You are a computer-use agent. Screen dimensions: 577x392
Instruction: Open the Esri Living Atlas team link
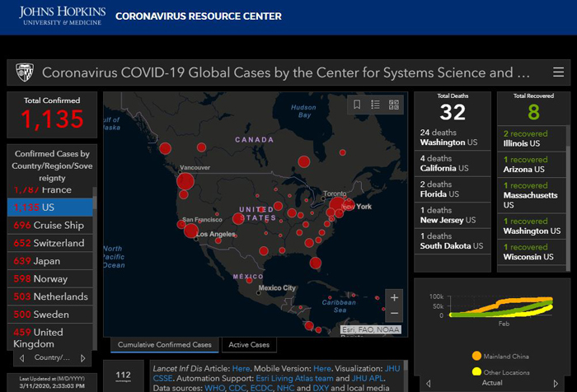click(294, 378)
